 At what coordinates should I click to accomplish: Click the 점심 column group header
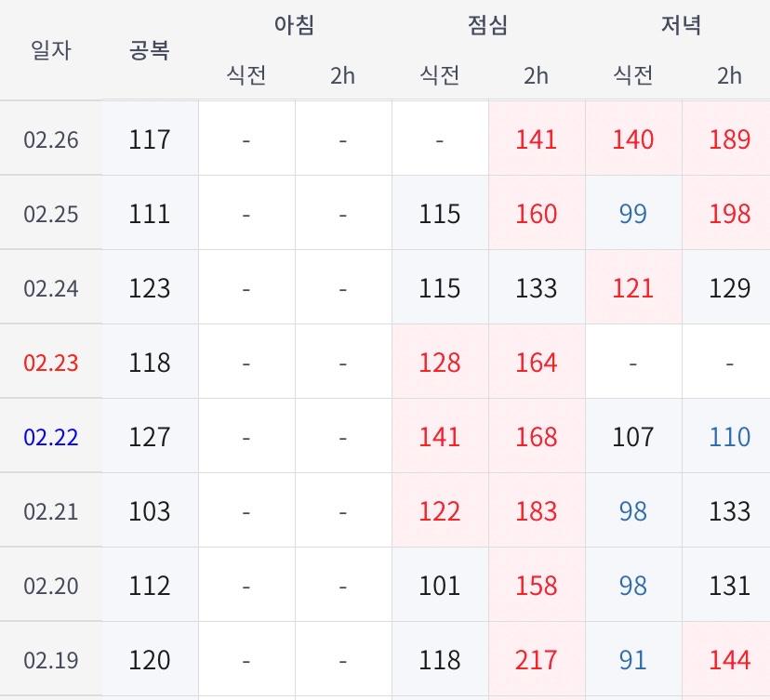coord(487,25)
